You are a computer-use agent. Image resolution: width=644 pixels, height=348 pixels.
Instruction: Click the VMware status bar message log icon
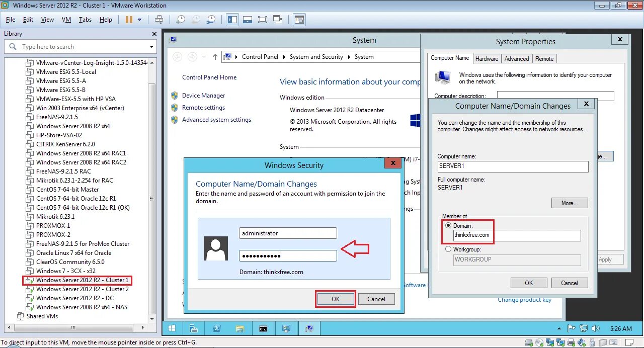point(629,343)
